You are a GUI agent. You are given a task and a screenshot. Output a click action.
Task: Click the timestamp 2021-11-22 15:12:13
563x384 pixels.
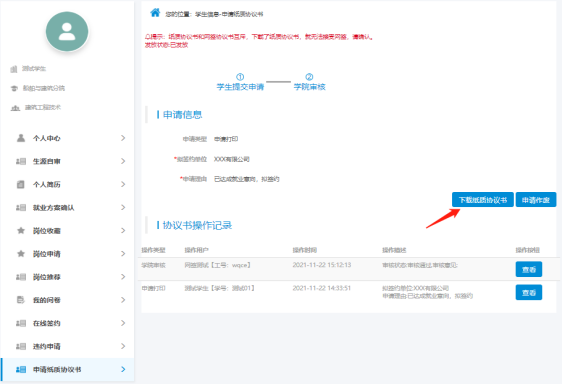(x=322, y=265)
